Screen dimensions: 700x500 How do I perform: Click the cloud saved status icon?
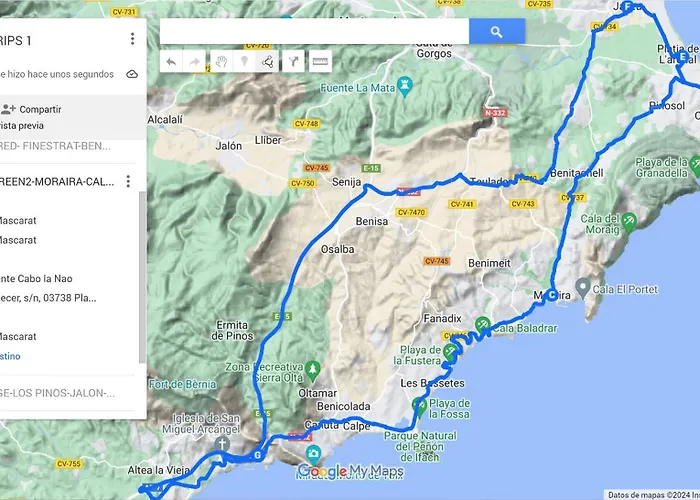132,74
